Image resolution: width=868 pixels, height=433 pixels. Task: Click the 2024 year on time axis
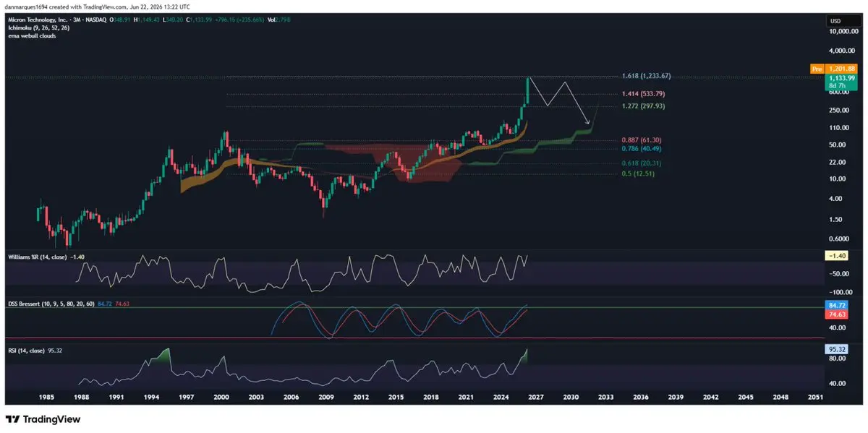(x=502, y=397)
